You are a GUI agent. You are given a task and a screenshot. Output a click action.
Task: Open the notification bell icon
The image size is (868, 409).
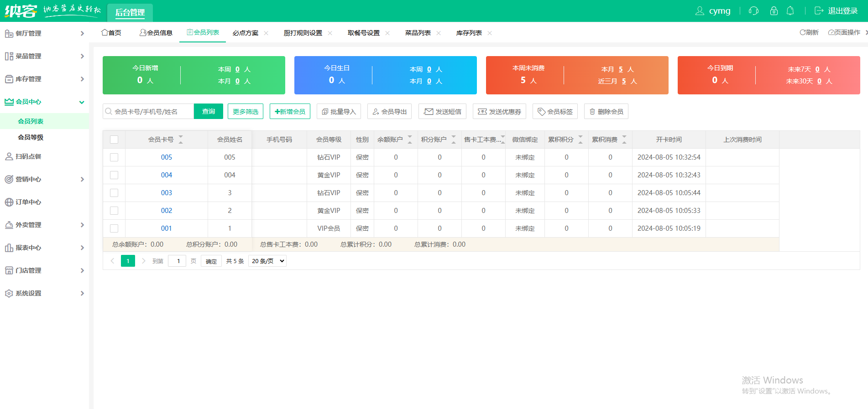(x=790, y=11)
